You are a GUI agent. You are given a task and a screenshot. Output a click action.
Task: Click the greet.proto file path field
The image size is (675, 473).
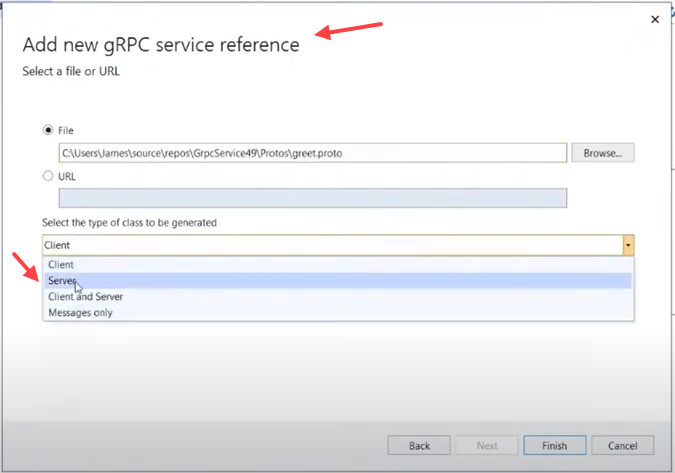[x=313, y=153]
